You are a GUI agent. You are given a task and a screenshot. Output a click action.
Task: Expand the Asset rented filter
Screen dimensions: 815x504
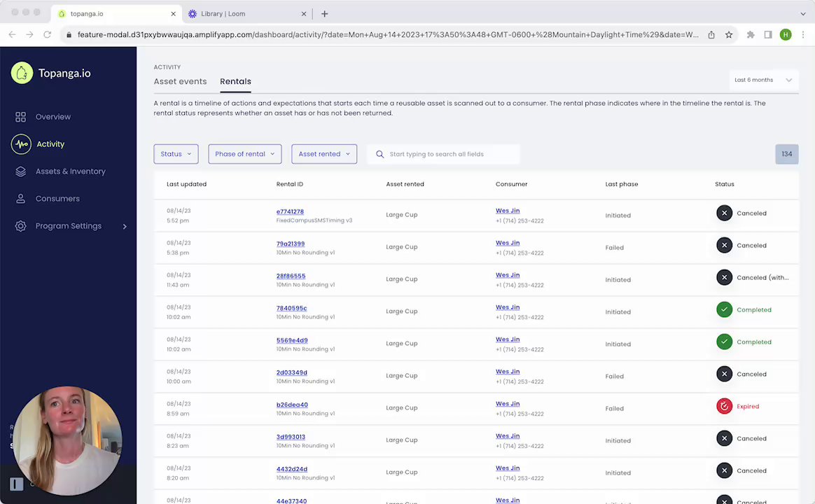(323, 154)
